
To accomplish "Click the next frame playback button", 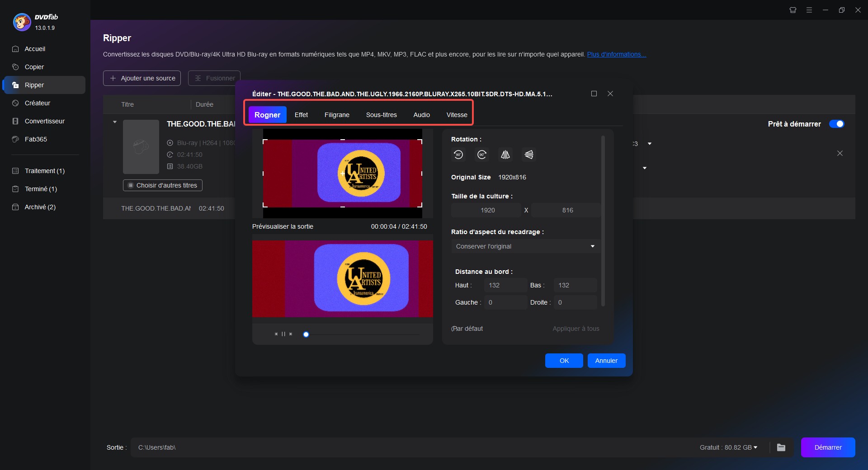I will (x=291, y=334).
